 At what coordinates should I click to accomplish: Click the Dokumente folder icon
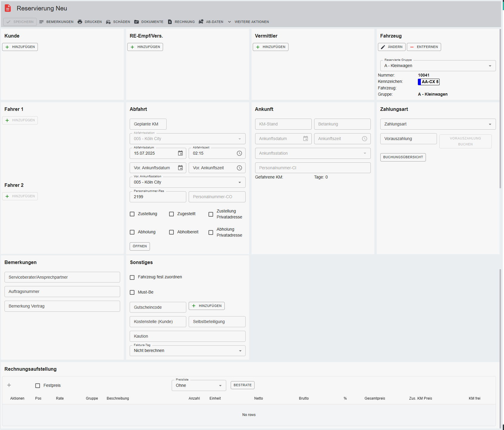click(x=137, y=22)
